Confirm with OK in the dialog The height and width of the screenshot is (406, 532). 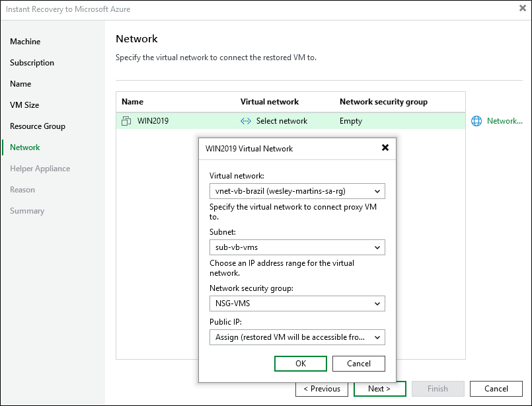(301, 364)
